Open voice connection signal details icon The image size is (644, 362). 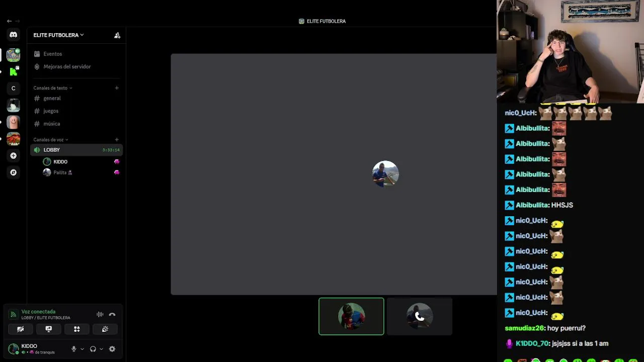point(13,315)
